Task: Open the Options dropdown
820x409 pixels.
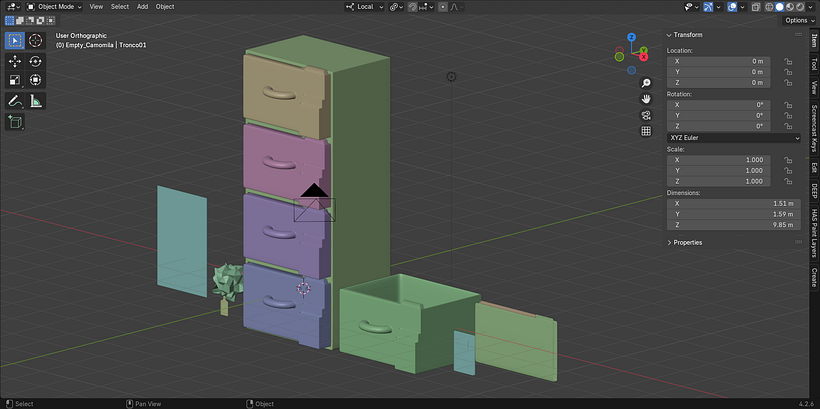Action: click(x=800, y=20)
